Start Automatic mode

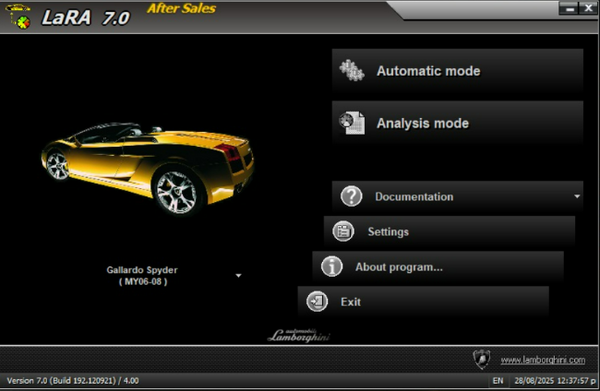pos(458,71)
